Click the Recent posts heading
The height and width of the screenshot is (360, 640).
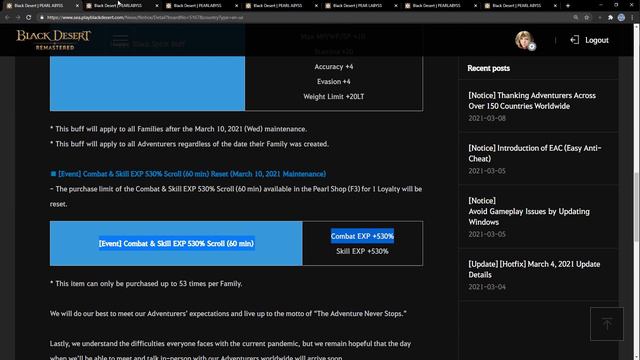pyautogui.click(x=489, y=68)
